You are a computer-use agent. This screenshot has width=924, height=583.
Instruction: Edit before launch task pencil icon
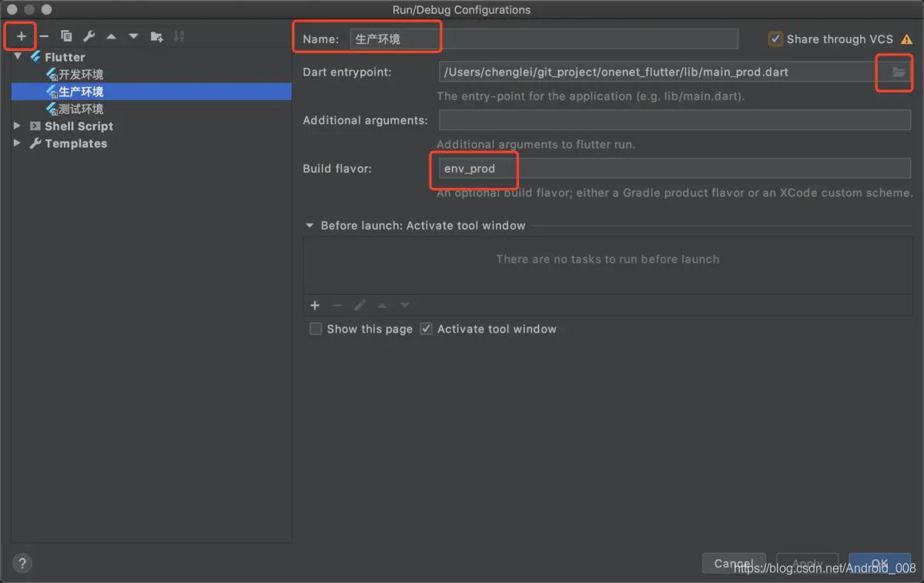coord(360,306)
